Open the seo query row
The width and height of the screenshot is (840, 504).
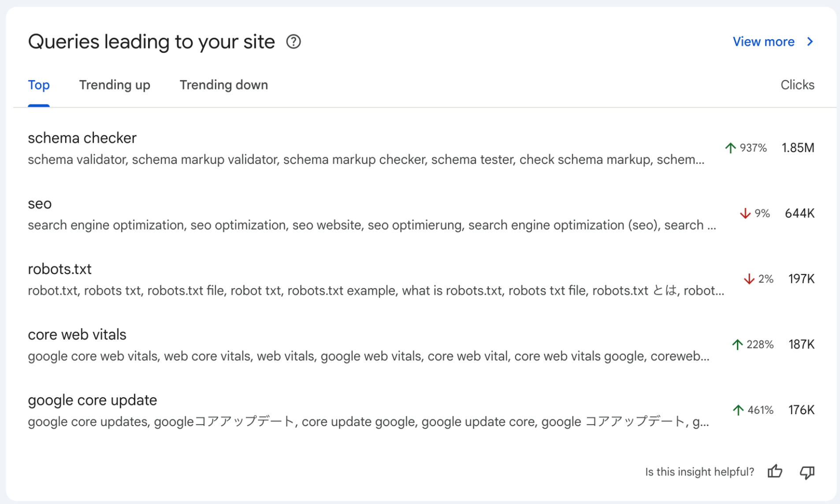tap(40, 204)
